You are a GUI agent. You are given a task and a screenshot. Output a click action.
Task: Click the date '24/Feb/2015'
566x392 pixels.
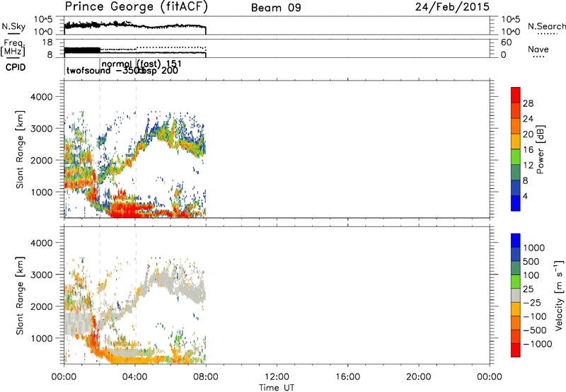(x=452, y=7)
